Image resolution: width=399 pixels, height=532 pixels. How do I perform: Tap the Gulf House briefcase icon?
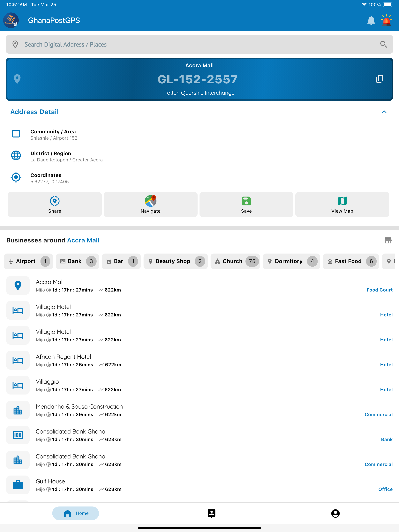pyautogui.click(x=18, y=485)
